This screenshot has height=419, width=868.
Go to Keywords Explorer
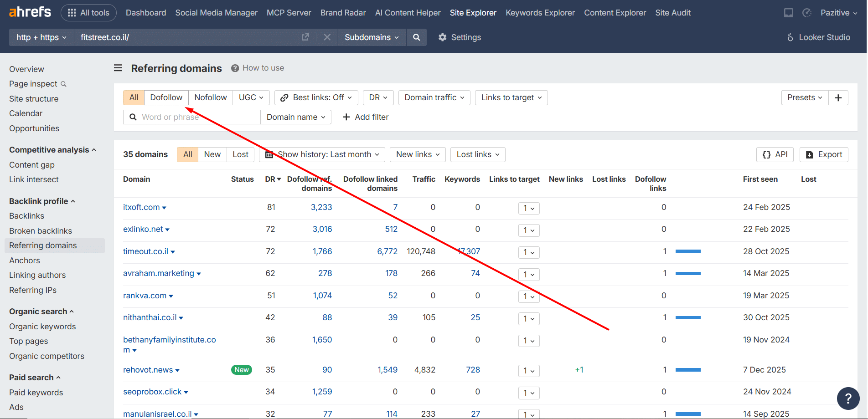tap(540, 13)
